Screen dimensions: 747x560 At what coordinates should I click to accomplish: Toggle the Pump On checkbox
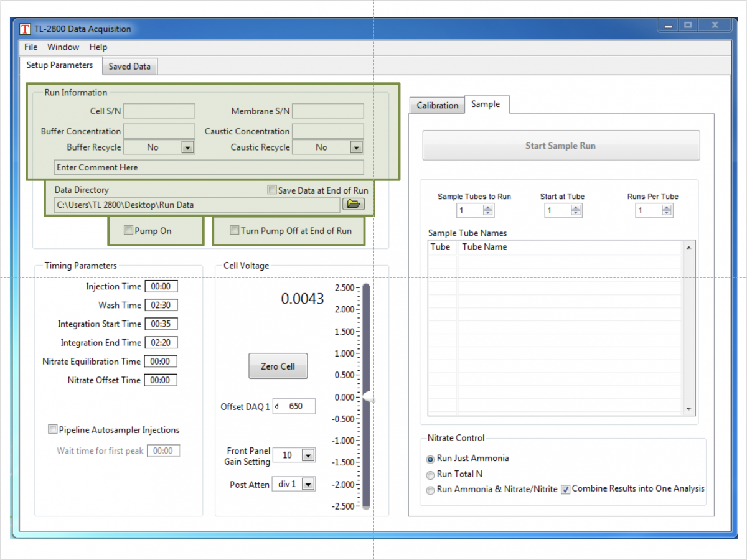[128, 230]
